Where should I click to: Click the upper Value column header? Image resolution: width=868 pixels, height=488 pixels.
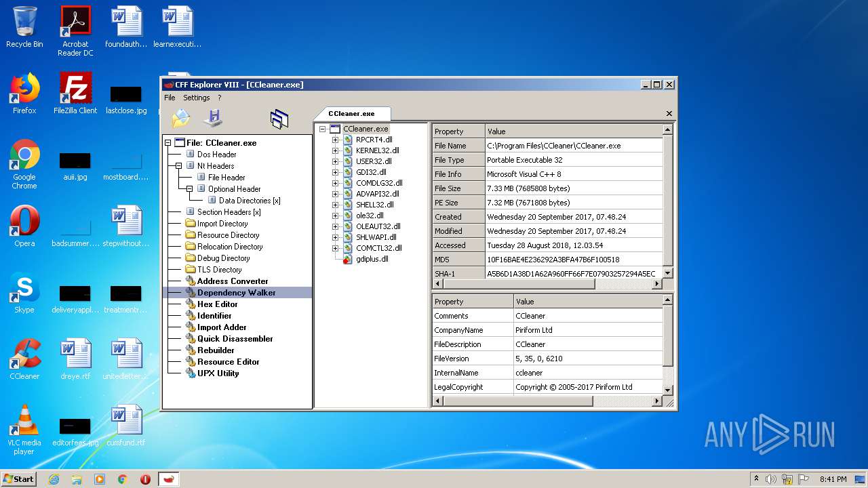coord(574,131)
